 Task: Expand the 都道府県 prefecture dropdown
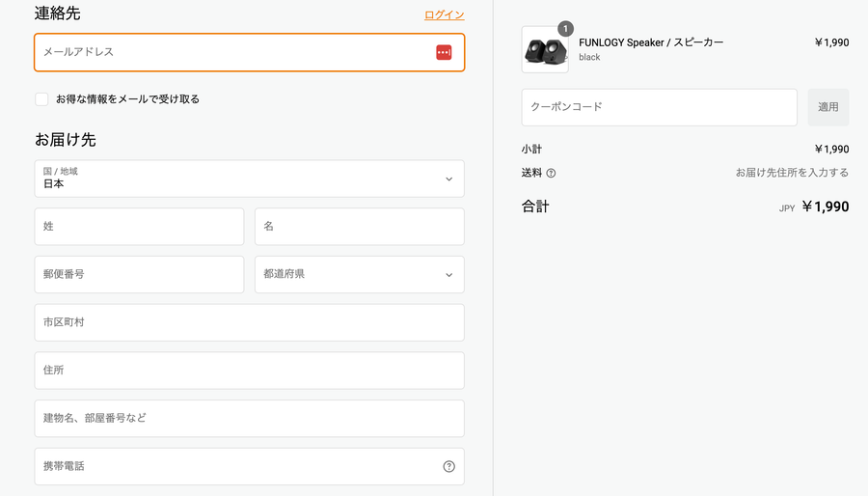(360, 275)
